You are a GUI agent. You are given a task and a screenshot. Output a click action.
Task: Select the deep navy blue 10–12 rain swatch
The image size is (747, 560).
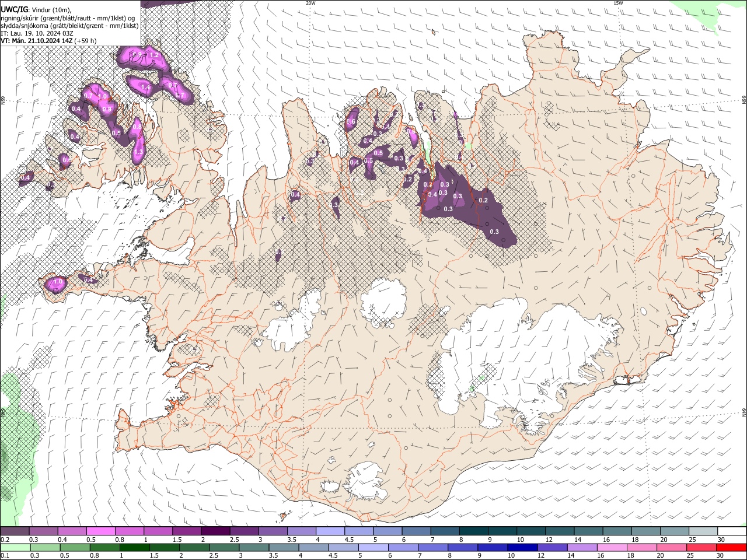(x=522, y=547)
